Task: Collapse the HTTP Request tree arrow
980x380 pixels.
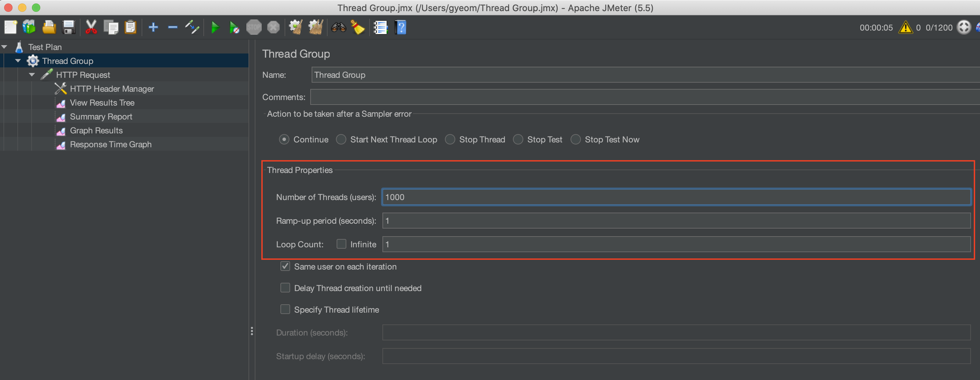Action: [x=32, y=75]
